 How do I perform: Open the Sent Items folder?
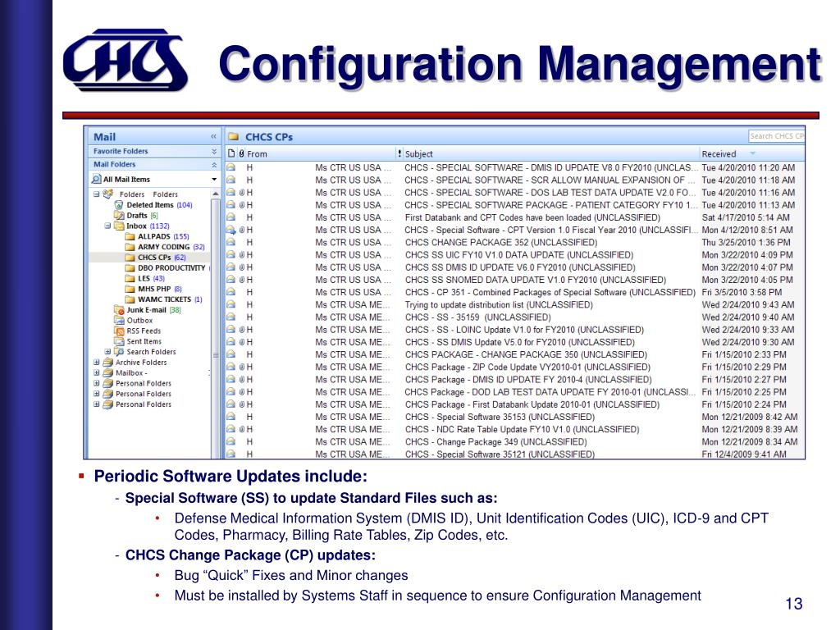pyautogui.click(x=138, y=341)
